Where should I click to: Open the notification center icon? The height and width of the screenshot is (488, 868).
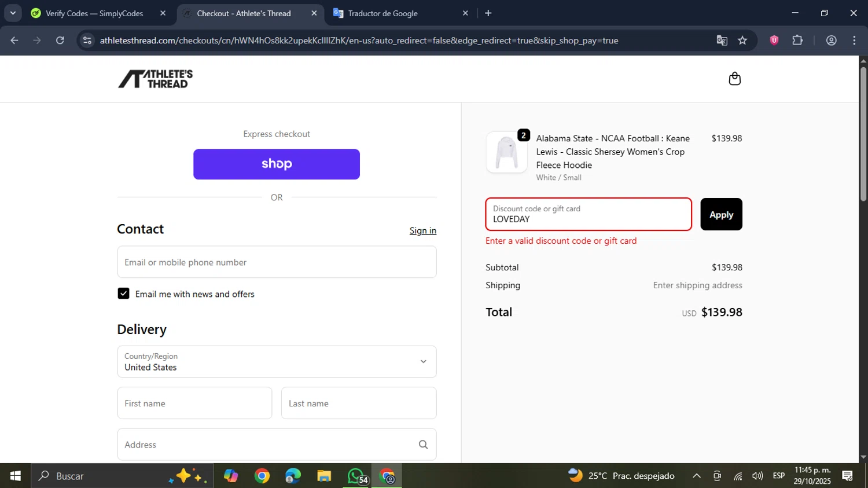[848, 476]
